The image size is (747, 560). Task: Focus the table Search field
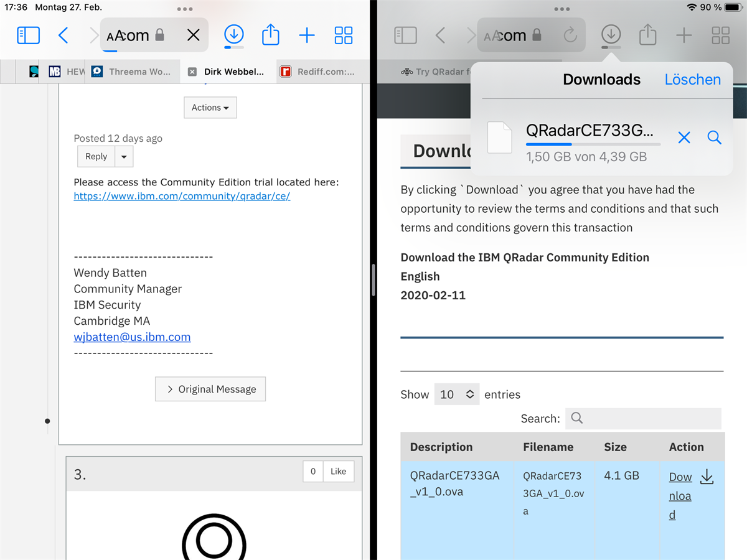[643, 418]
